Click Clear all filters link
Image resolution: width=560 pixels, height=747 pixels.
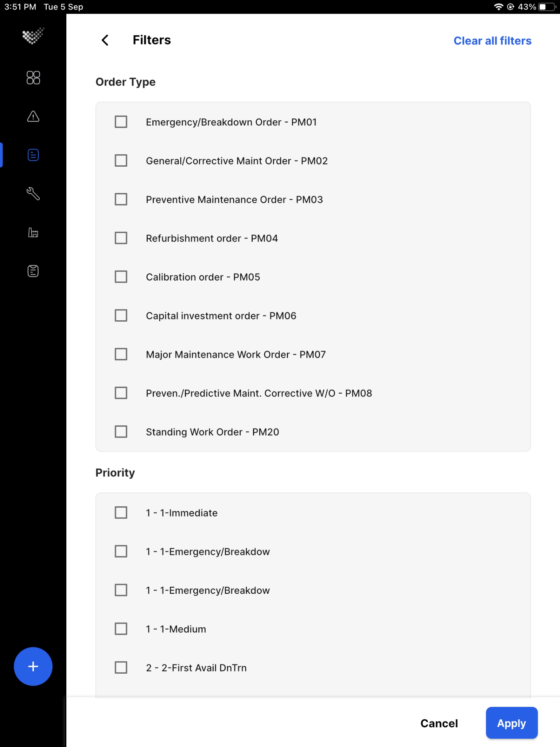click(x=492, y=41)
